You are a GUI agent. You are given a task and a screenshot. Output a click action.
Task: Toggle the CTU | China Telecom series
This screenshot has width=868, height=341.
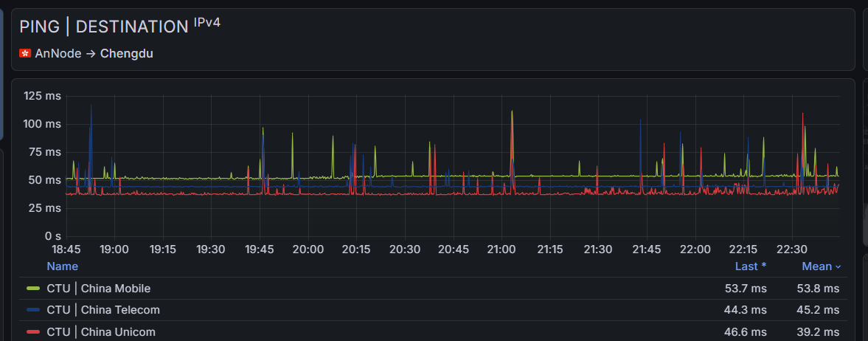[x=103, y=310]
